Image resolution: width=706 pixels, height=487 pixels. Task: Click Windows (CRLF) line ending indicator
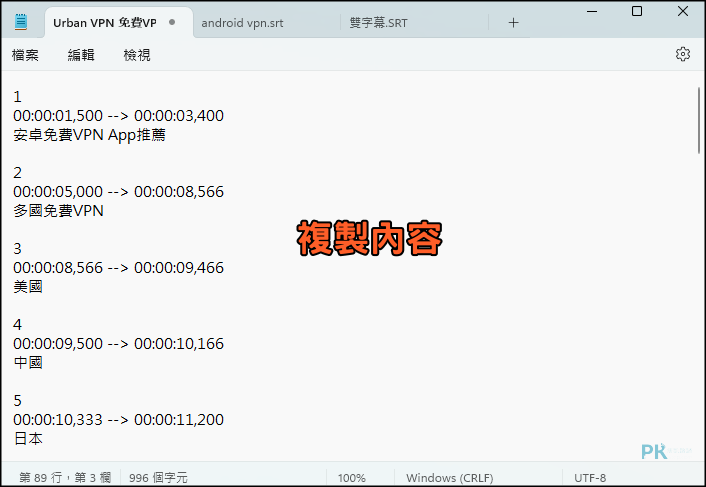(x=449, y=478)
